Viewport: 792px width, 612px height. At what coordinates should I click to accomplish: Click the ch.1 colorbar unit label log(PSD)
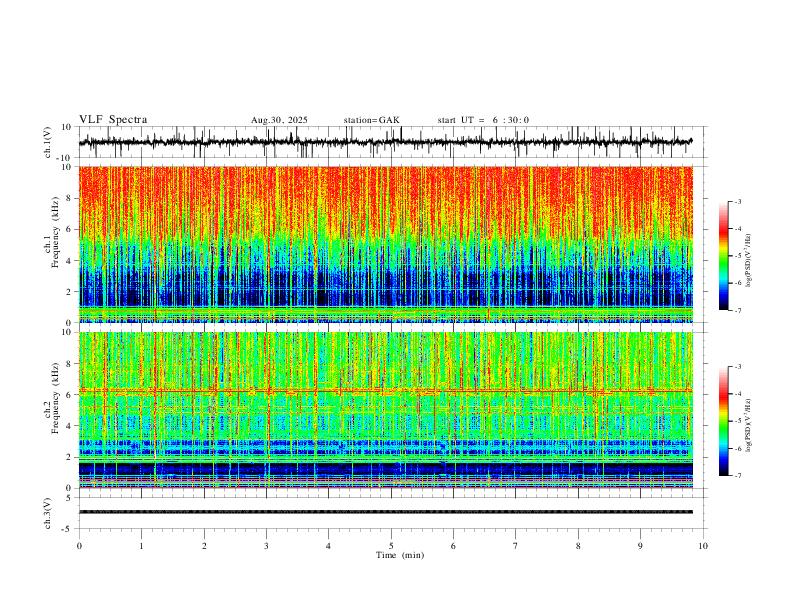(x=749, y=260)
